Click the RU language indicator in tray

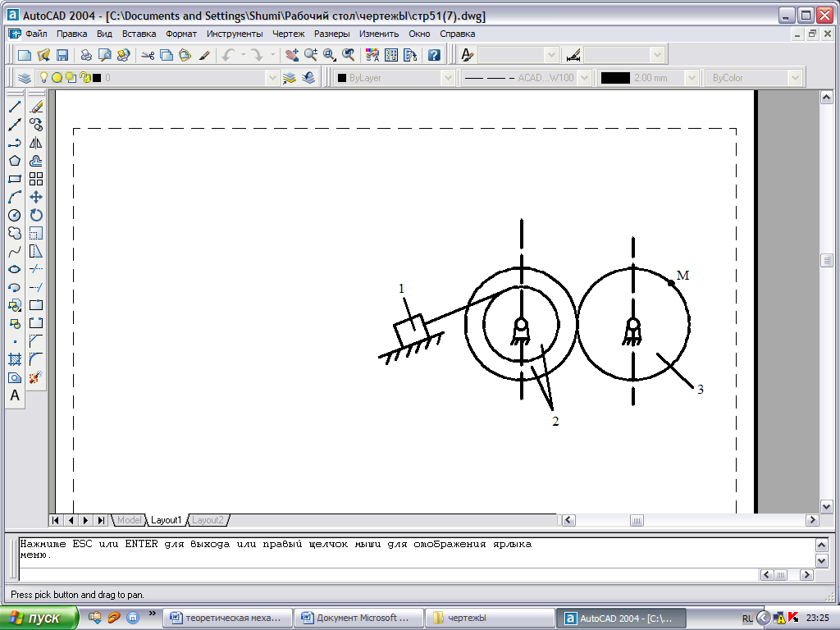click(x=747, y=619)
